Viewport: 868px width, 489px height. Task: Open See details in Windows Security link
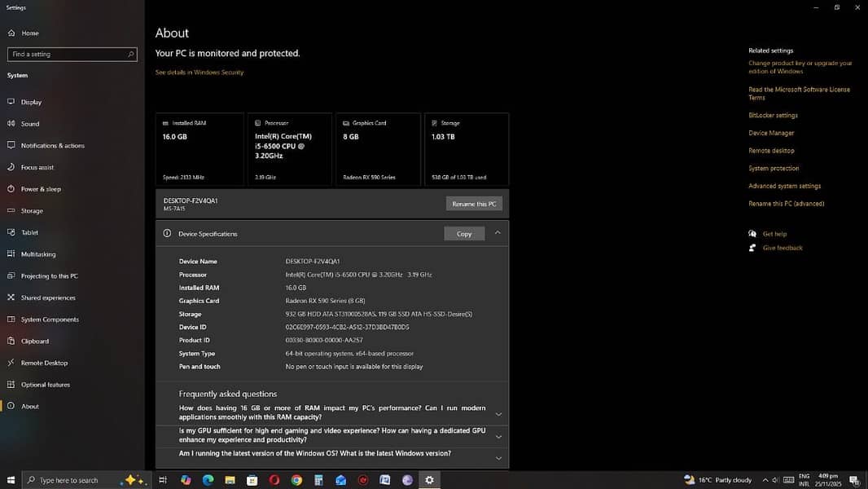tap(199, 73)
